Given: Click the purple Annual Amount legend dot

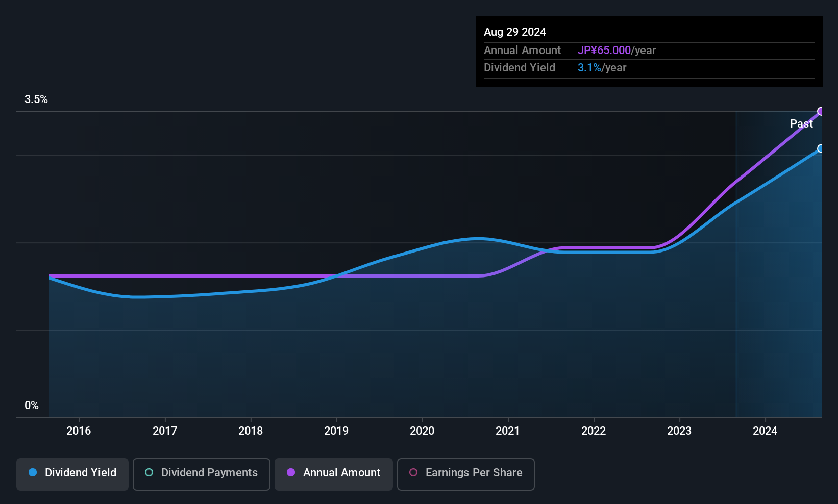Looking at the screenshot, I should pyautogui.click(x=291, y=472).
